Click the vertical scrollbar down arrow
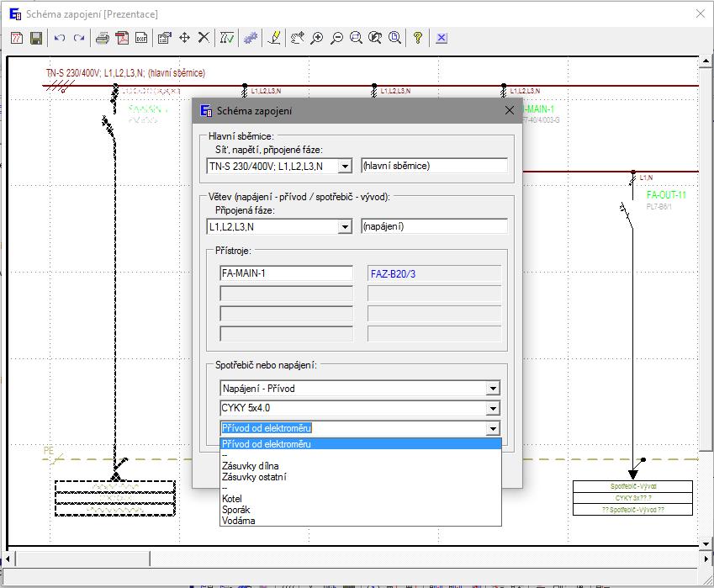 pyautogui.click(x=706, y=543)
